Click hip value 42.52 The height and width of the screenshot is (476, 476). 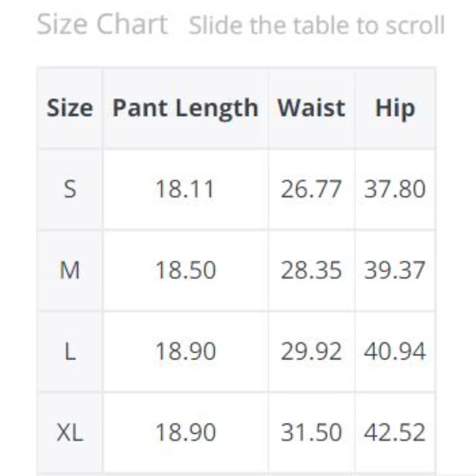click(x=395, y=433)
